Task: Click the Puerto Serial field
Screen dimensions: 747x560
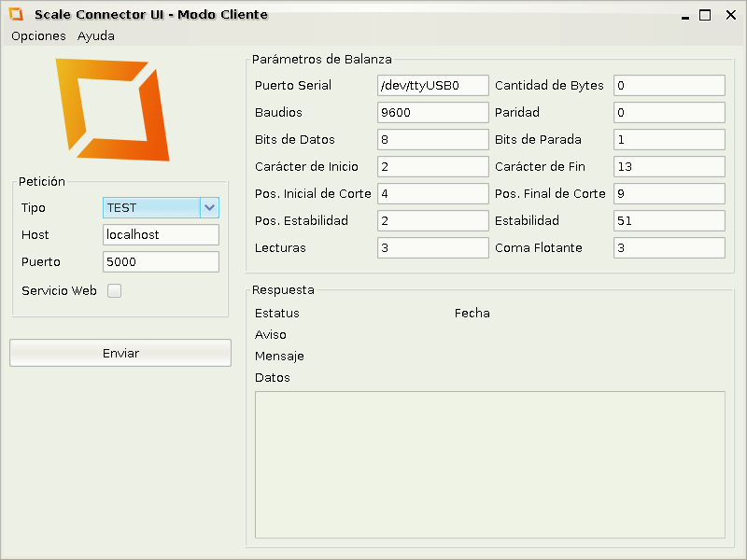Action: 432,85
